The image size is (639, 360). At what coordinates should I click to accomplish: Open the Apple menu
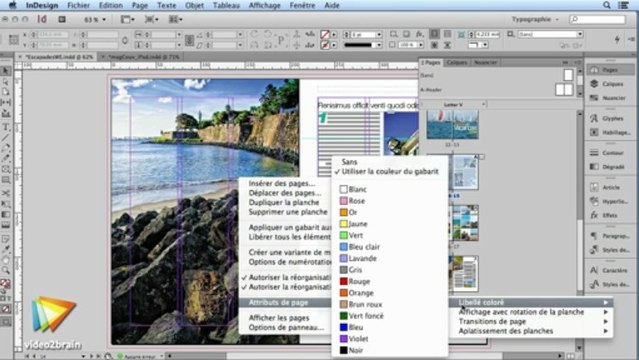click(x=12, y=5)
